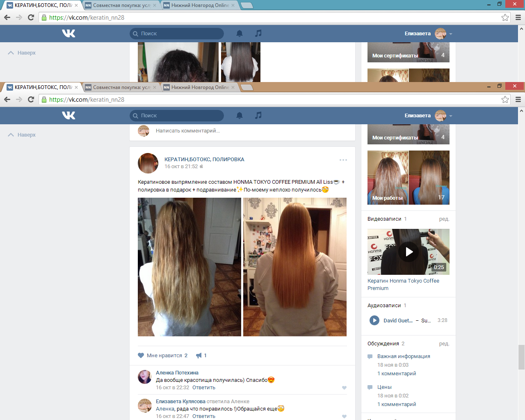
Task: Open notifications bell in the front window
Action: [240, 116]
